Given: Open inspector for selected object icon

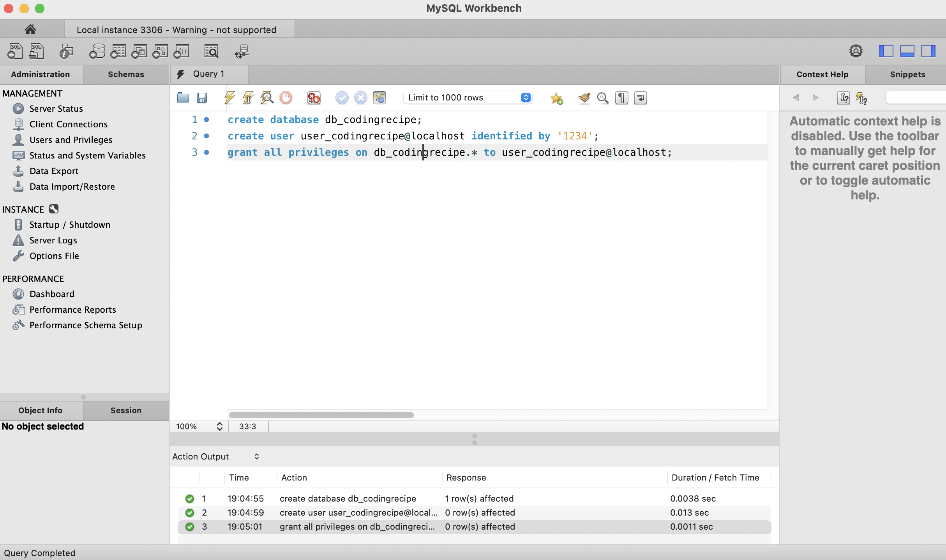Looking at the screenshot, I should (66, 51).
